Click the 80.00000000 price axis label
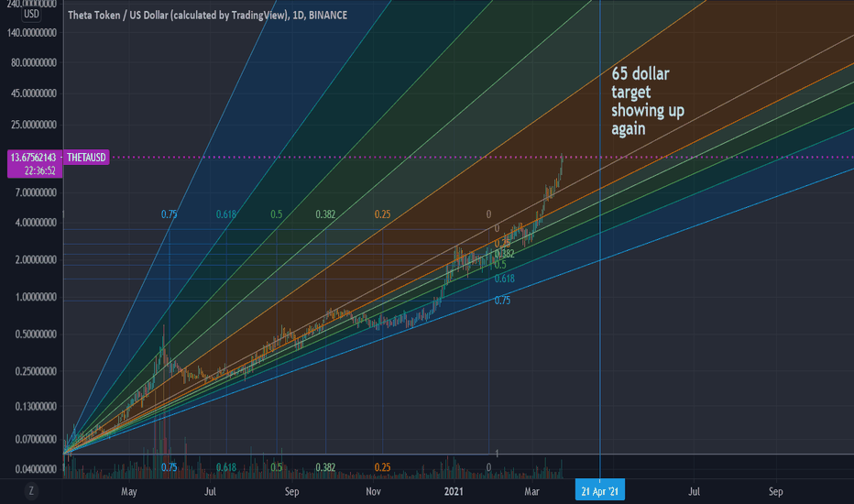Image resolution: width=854 pixels, height=504 pixels. coord(34,62)
